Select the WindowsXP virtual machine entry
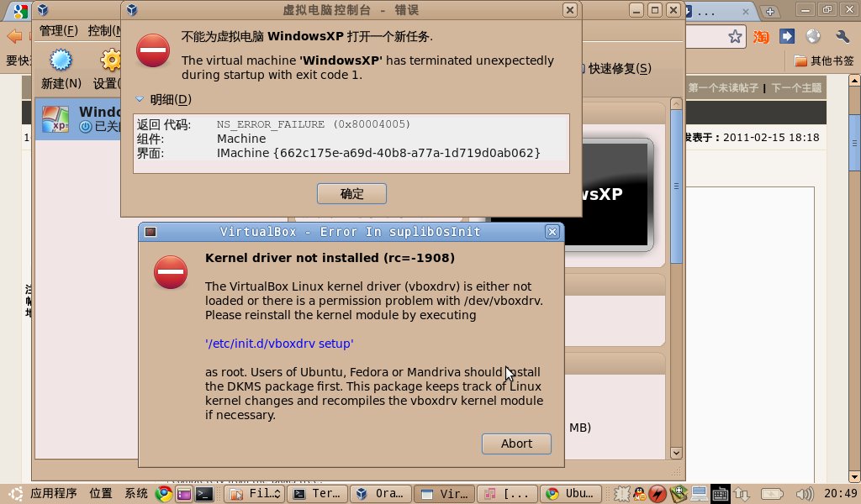The width and height of the screenshot is (861, 504). (78, 119)
